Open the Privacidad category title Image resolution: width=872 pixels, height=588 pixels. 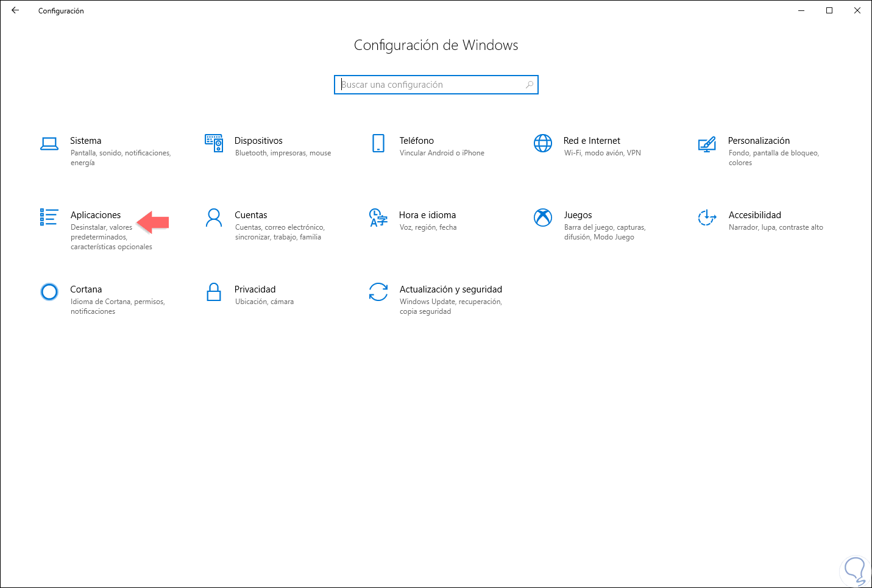click(255, 289)
